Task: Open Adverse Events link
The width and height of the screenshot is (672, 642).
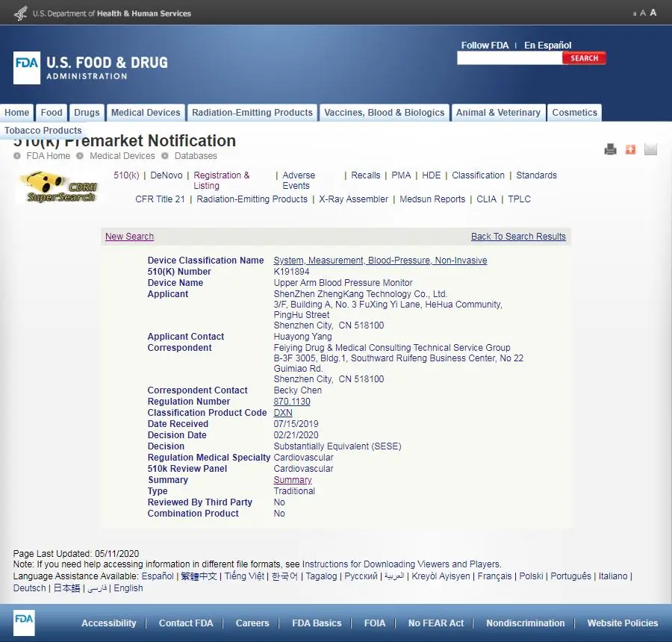Action: click(x=298, y=181)
